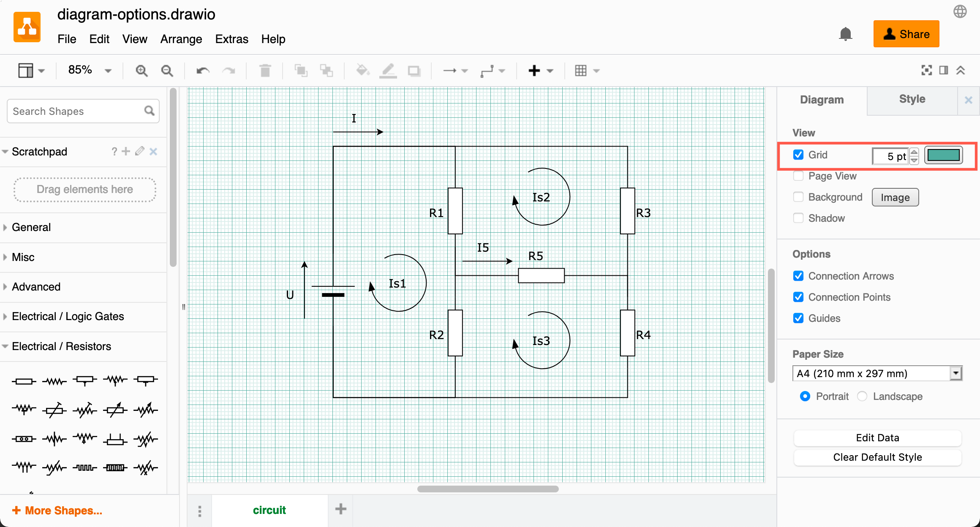Click the delete trash can icon

tap(265, 70)
